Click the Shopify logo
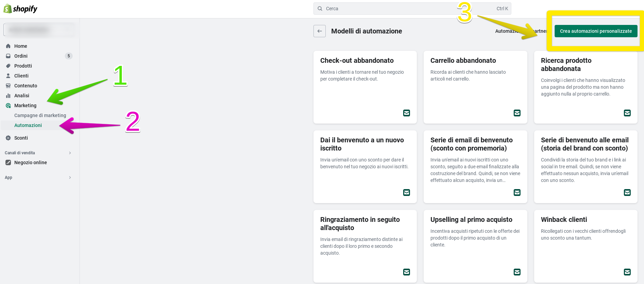644x284 pixels. 20,9
